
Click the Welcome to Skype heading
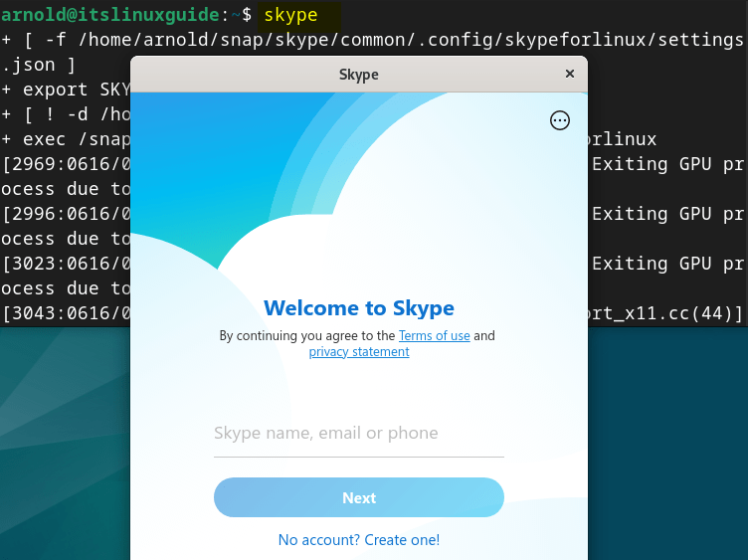[x=359, y=307]
